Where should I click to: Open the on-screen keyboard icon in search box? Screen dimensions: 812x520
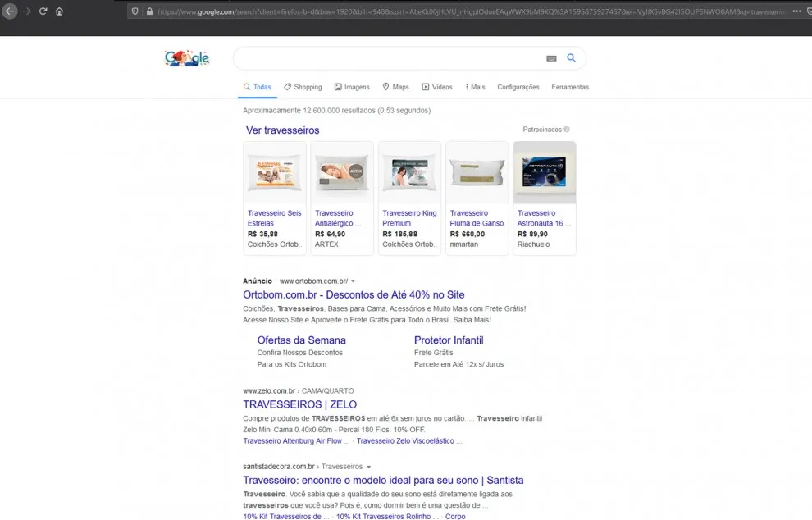[x=551, y=58]
